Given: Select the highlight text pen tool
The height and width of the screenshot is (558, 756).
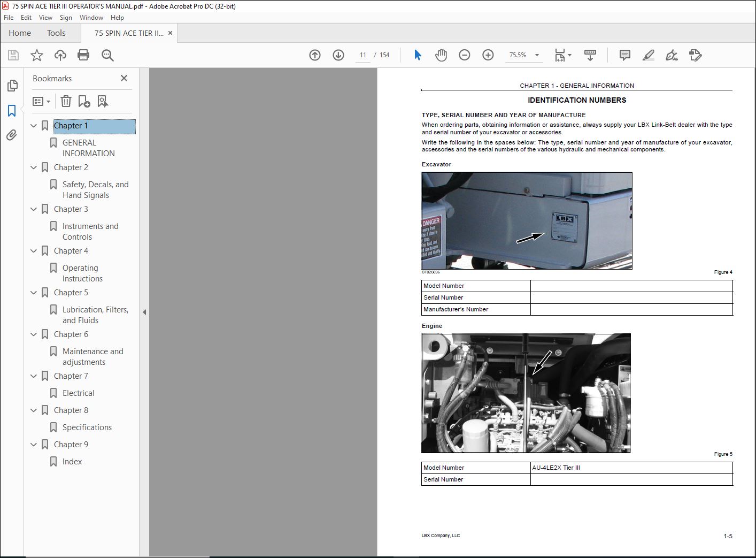Looking at the screenshot, I should click(648, 55).
